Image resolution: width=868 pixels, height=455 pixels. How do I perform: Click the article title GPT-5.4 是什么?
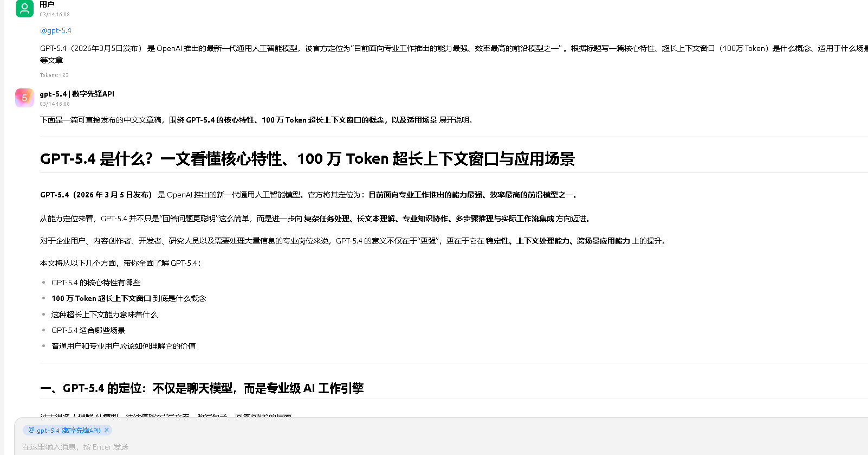point(307,159)
